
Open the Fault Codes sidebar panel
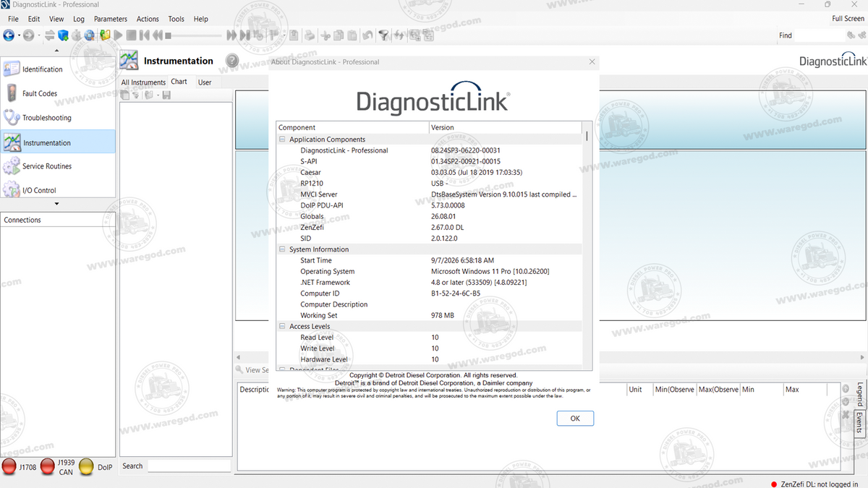pyautogui.click(x=58, y=93)
